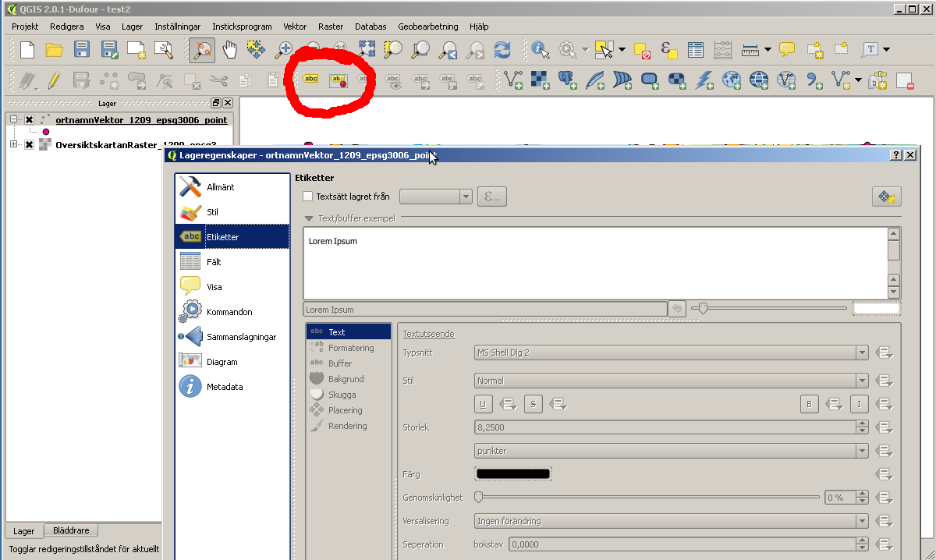Toggle visibility of OversiktskartanRaster layer

coord(29,144)
